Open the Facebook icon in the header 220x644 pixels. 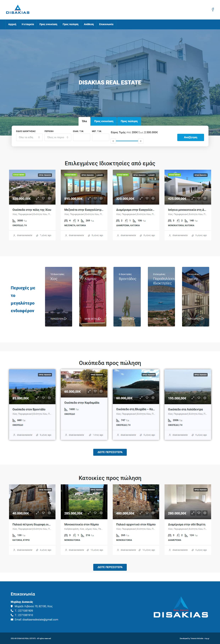tap(213, 10)
